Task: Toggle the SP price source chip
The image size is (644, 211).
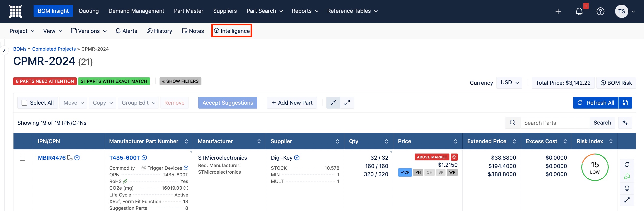Action: [x=441, y=172]
